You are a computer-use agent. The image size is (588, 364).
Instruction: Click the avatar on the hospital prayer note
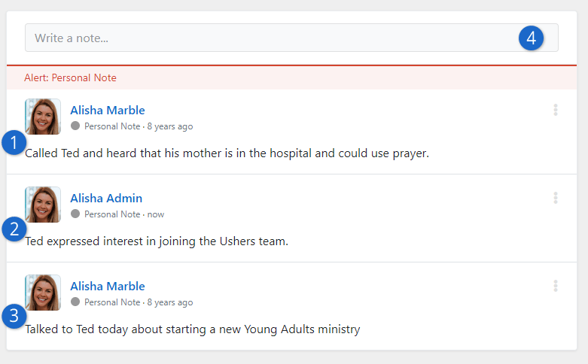coord(43,117)
